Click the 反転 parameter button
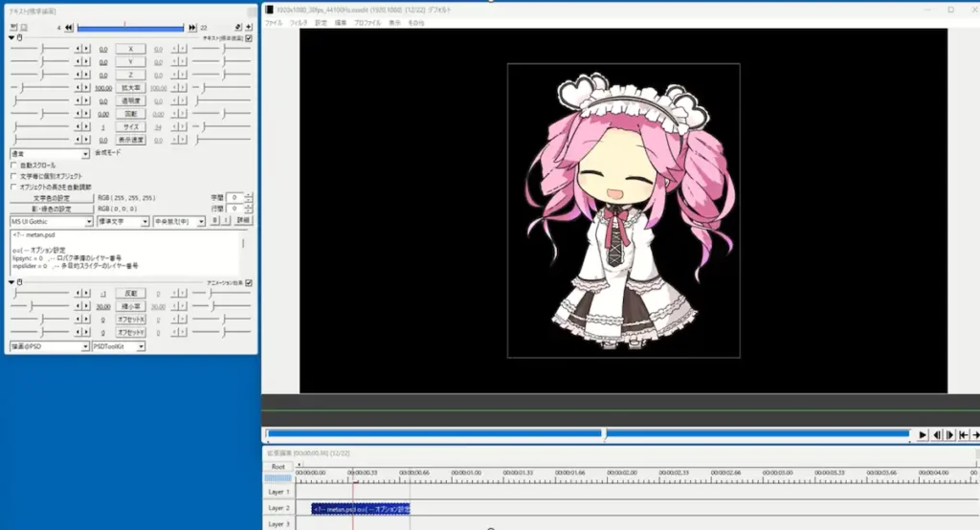This screenshot has width=980, height=530. tap(130, 293)
